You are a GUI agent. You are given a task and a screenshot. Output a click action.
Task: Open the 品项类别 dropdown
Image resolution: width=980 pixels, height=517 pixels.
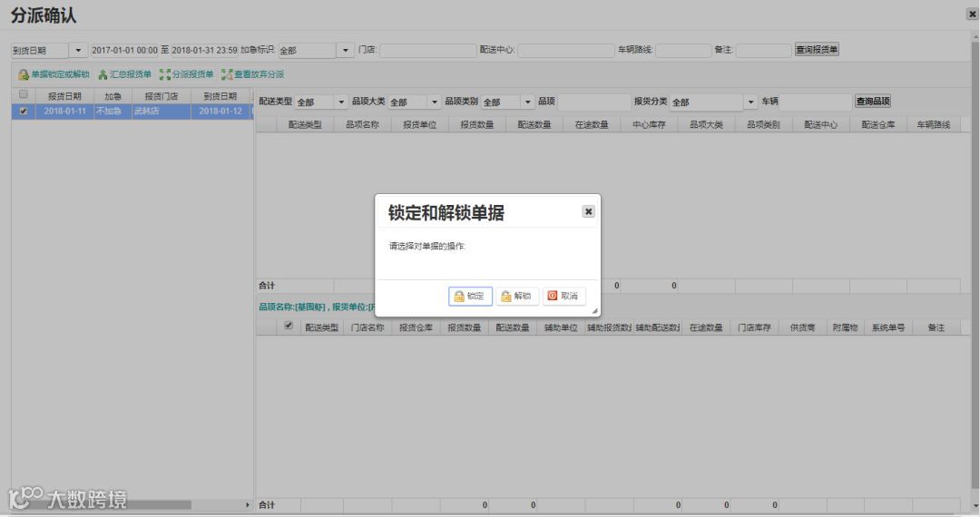[527, 102]
